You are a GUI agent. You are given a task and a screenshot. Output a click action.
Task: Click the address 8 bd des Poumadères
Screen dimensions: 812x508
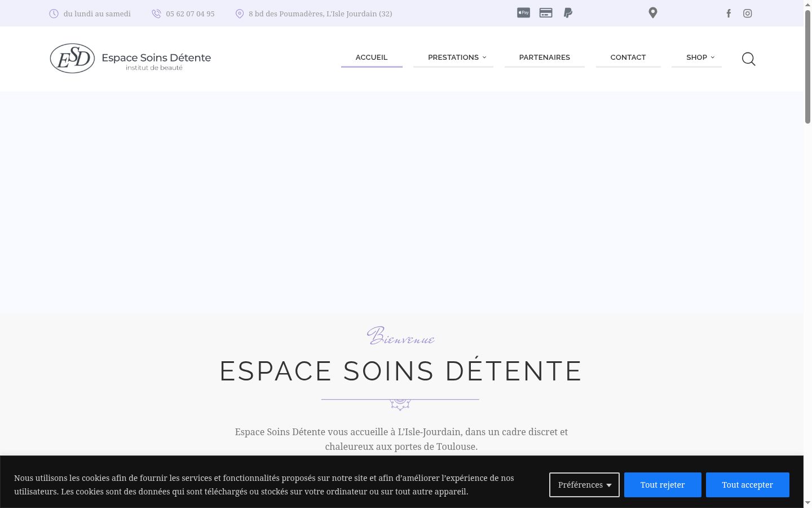coord(320,14)
